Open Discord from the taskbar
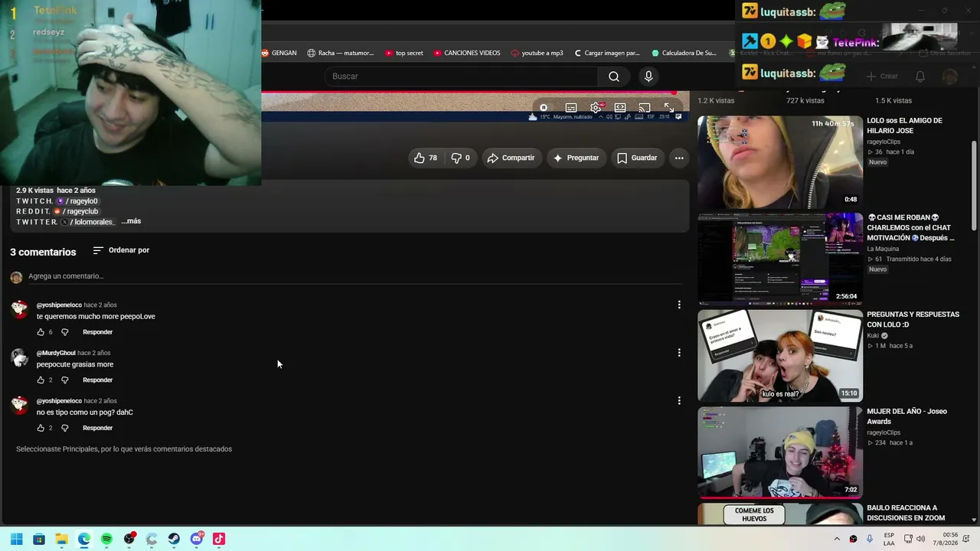This screenshot has width=980, height=551. pyautogui.click(x=197, y=539)
